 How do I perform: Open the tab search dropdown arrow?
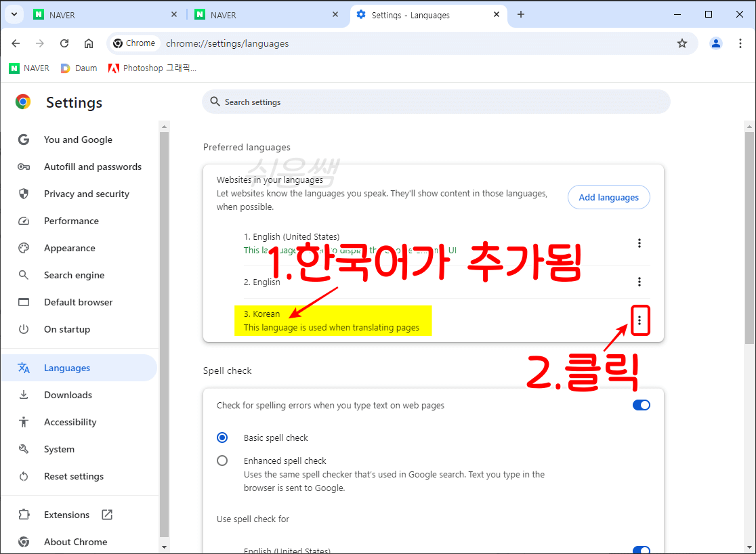[x=14, y=14]
